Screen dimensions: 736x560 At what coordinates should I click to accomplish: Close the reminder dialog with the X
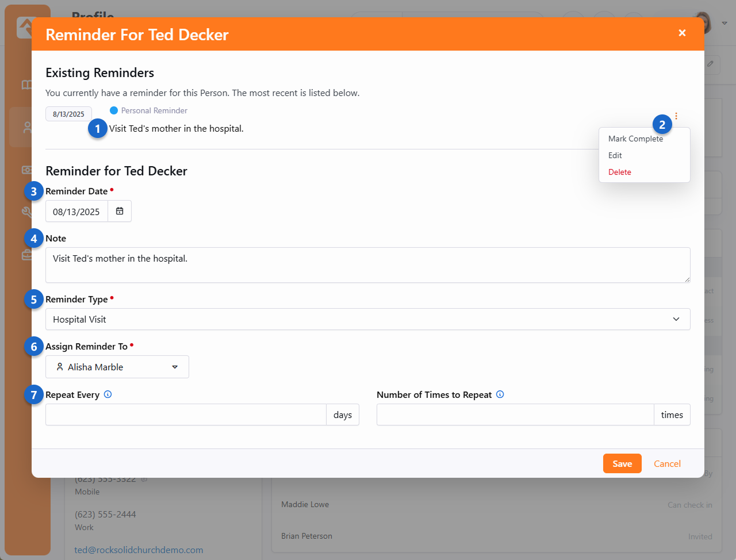[682, 33]
